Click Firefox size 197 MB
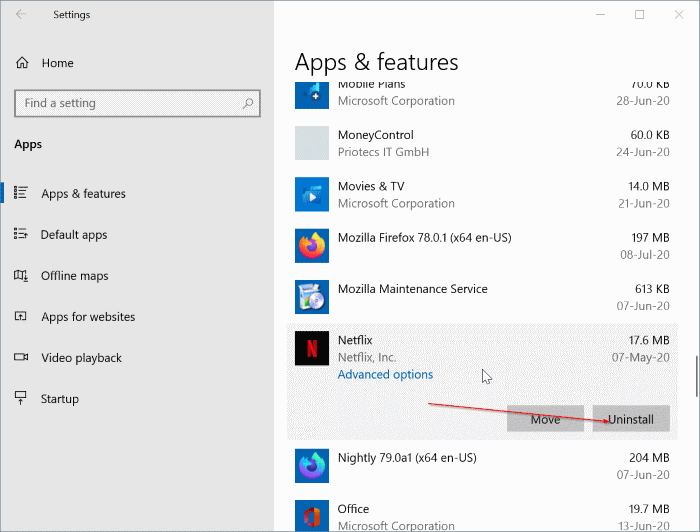Viewport: 700px width, 532px height. click(650, 237)
